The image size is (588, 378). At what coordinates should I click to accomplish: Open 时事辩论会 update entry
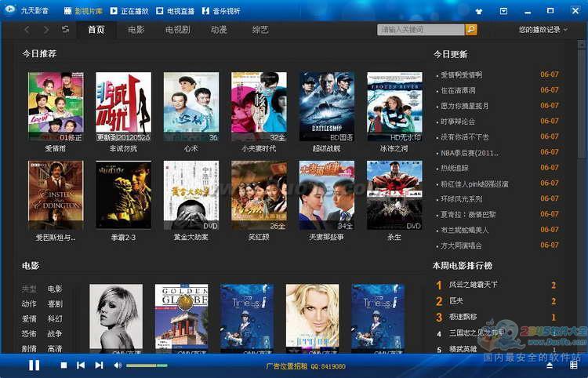click(x=458, y=122)
